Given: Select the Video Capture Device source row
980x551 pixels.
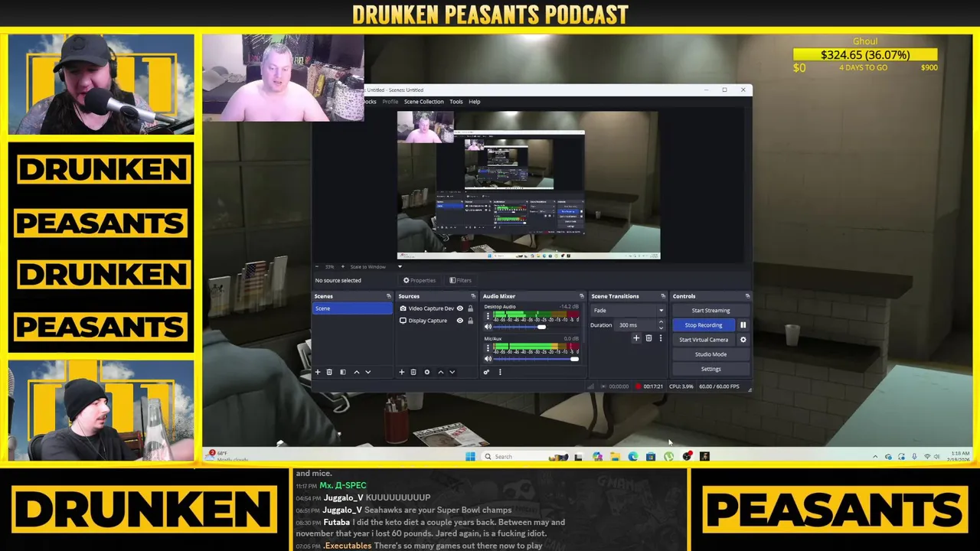Looking at the screenshot, I should click(436, 308).
